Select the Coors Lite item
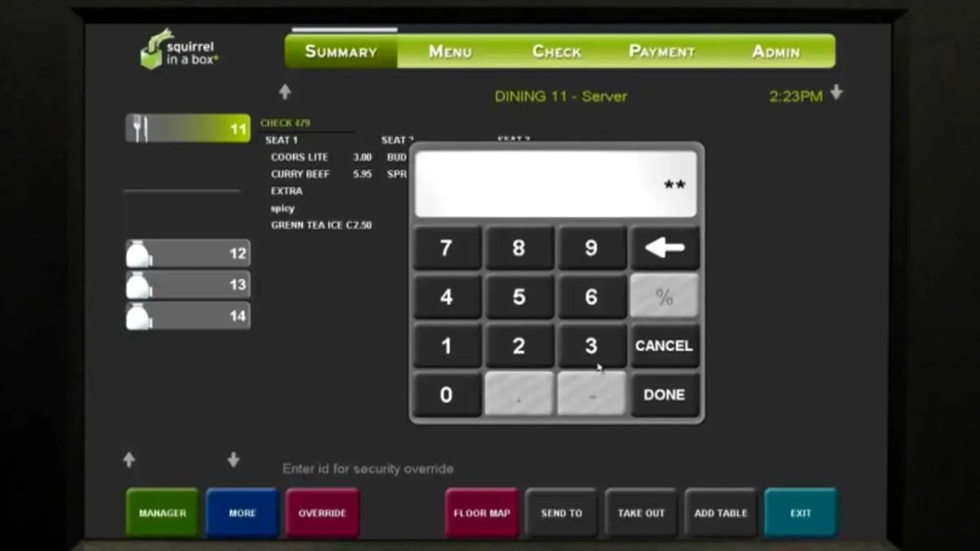 coord(321,158)
